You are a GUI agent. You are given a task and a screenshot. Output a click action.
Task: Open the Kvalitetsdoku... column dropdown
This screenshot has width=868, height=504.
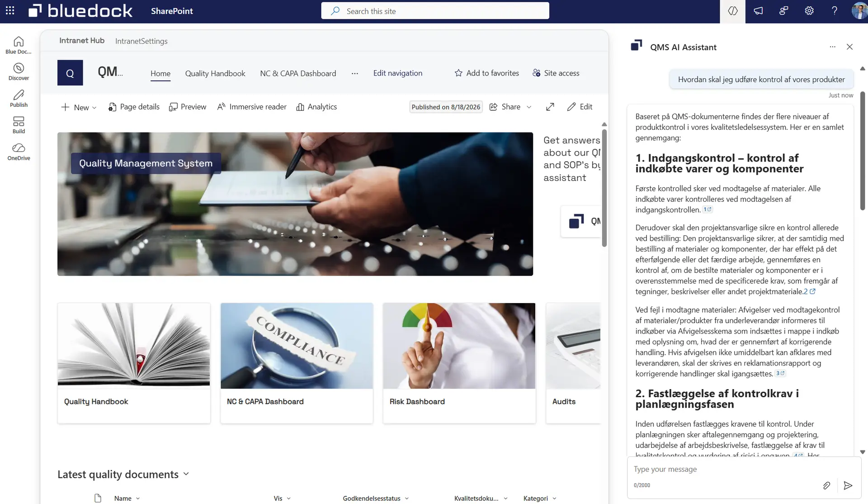[481, 498]
